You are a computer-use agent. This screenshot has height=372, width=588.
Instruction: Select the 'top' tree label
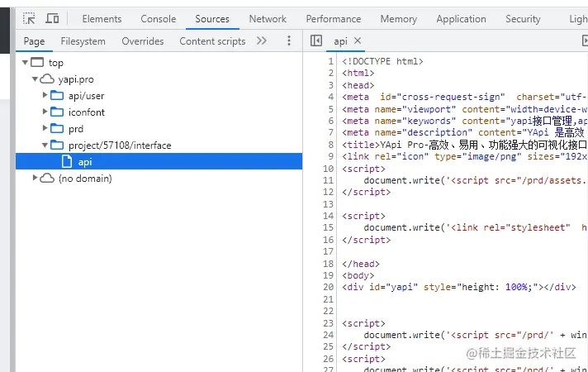point(56,63)
